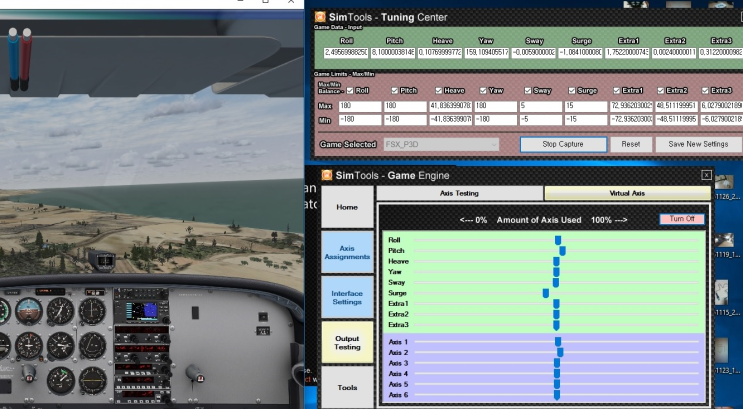Toggle the Extra3 Max/Min balance checkbox
Screen dimensions: 743x409
pyautogui.click(x=705, y=91)
